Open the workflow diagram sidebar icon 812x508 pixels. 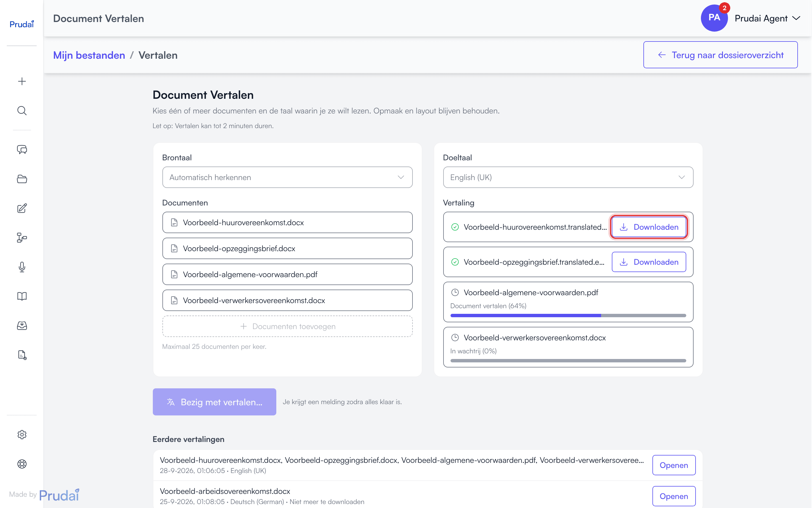pos(22,238)
